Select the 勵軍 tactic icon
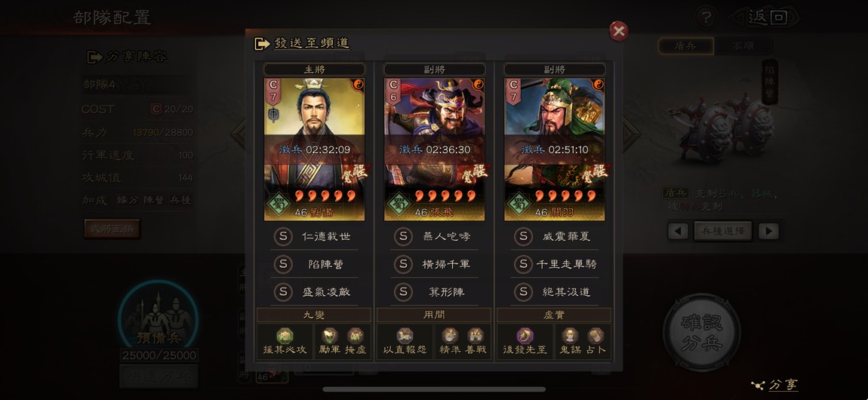 tap(329, 335)
